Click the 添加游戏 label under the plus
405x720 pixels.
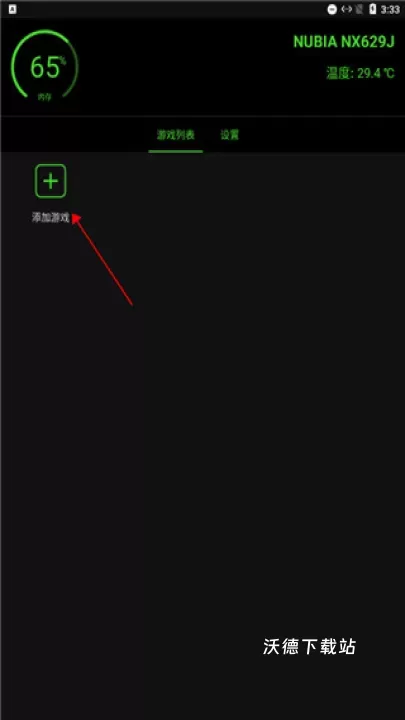51,218
